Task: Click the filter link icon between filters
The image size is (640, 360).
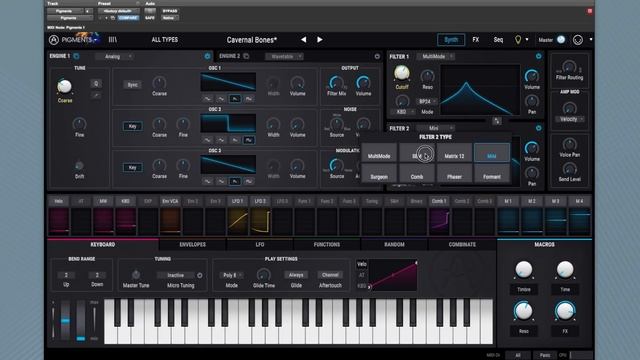Action: (x=497, y=121)
